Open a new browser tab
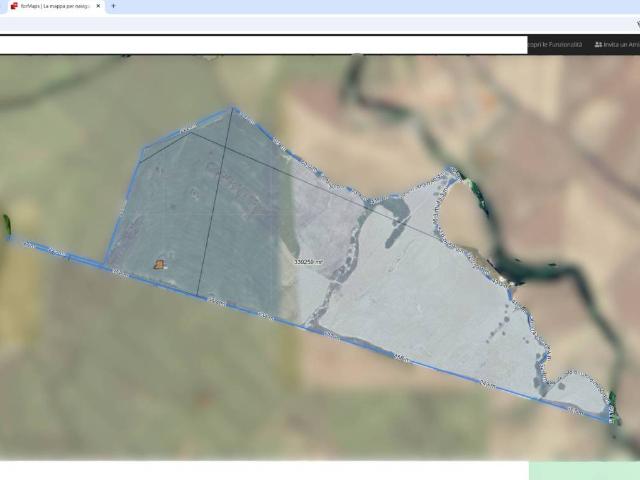This screenshot has height=480, width=640. (x=113, y=6)
